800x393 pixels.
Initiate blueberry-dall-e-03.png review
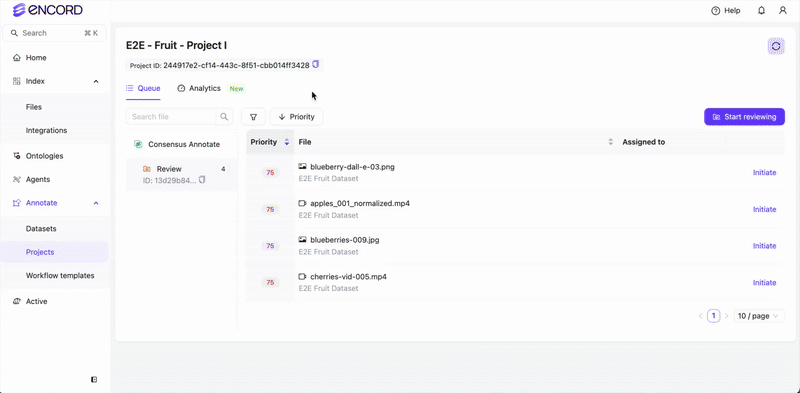point(764,173)
